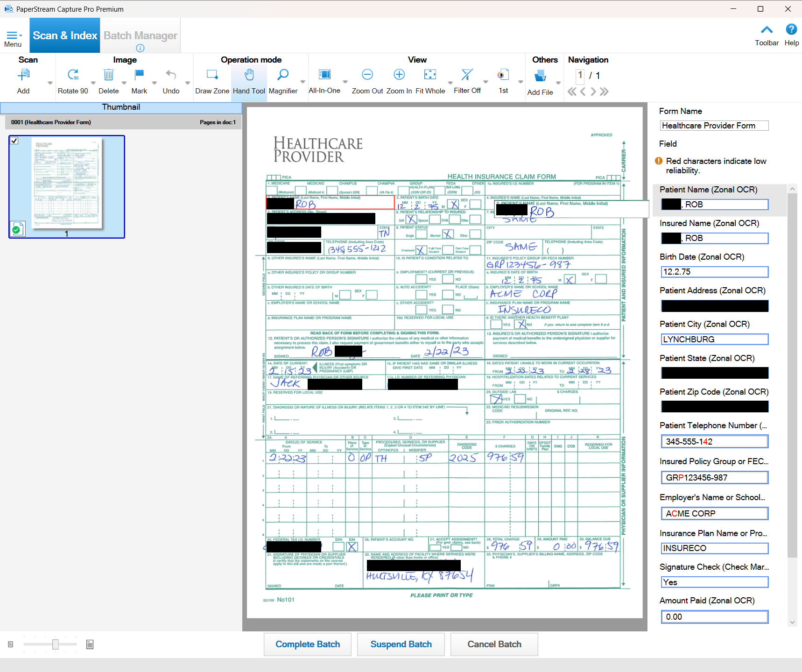The image size is (802, 672).
Task: Click the Fit Whole icon
Action: coord(430,75)
